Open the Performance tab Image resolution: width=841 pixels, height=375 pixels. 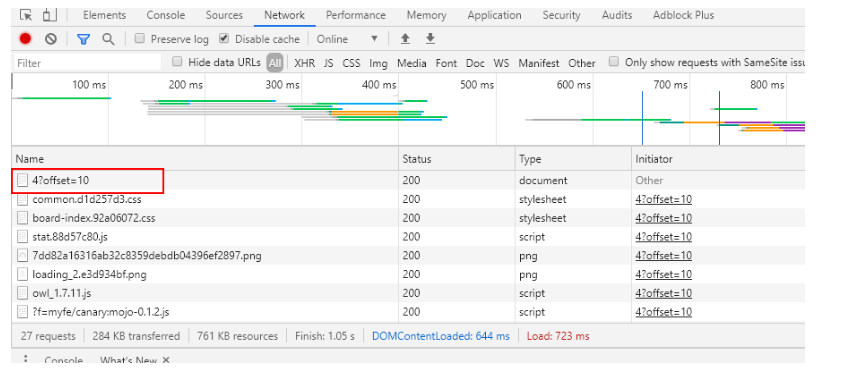pyautogui.click(x=356, y=15)
